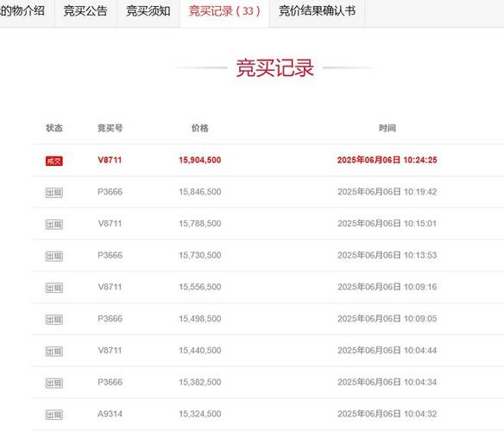The image size is (504, 432).
Task: Click the timestamp ending 10:09:05
Action: pos(387,319)
